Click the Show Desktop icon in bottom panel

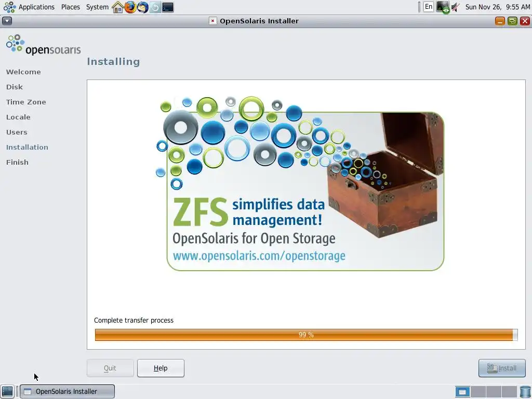7,391
